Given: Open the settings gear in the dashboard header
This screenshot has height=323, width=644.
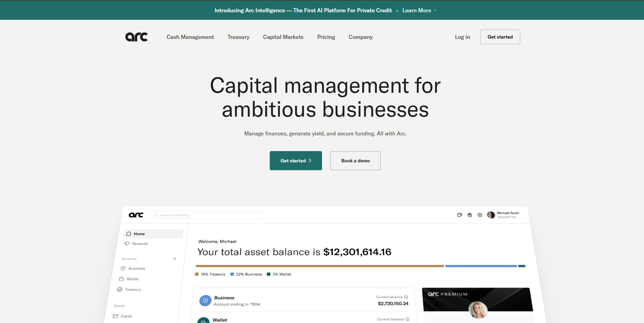Looking at the screenshot, I should [x=480, y=215].
